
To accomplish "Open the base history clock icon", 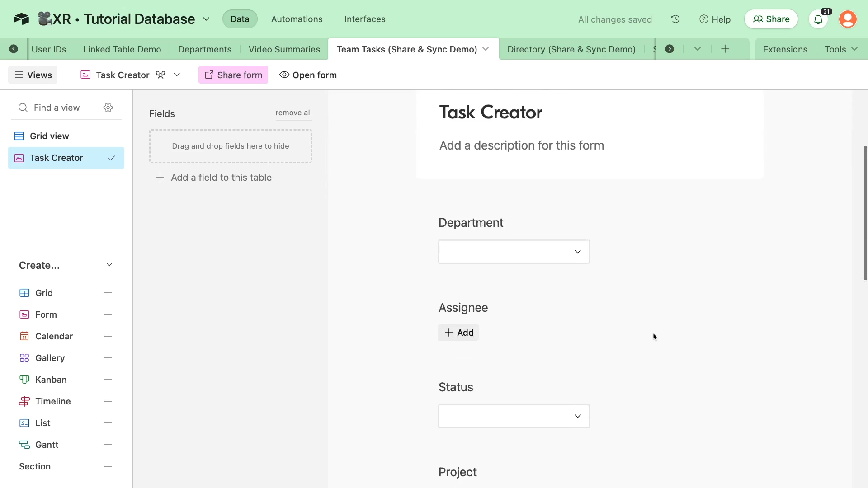I will point(675,19).
